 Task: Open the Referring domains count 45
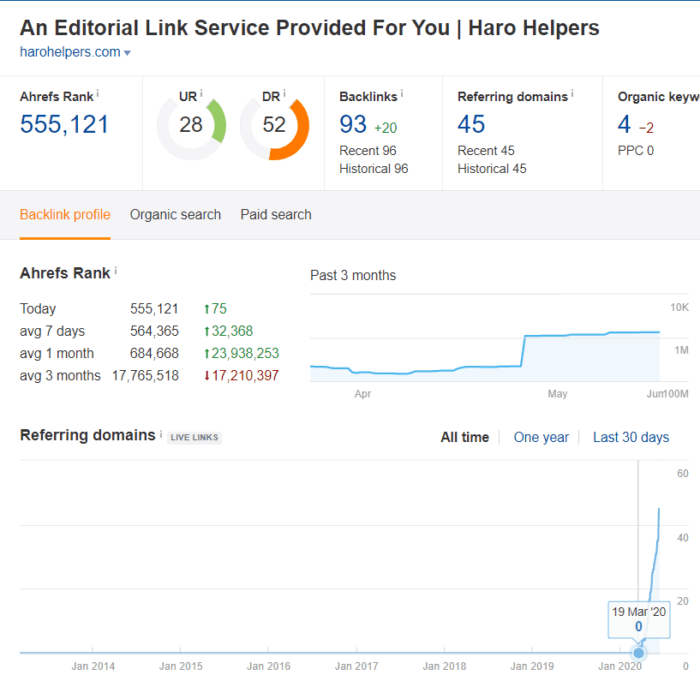point(471,124)
